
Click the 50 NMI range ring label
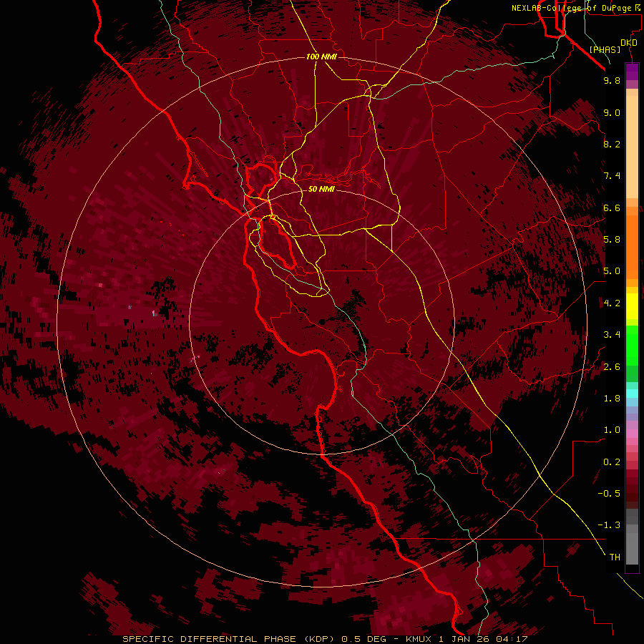point(321,189)
